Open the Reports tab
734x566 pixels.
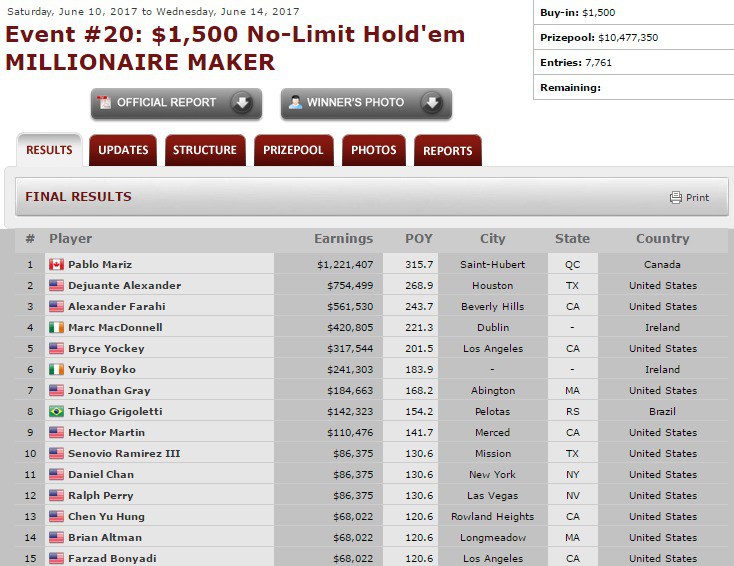click(x=447, y=151)
